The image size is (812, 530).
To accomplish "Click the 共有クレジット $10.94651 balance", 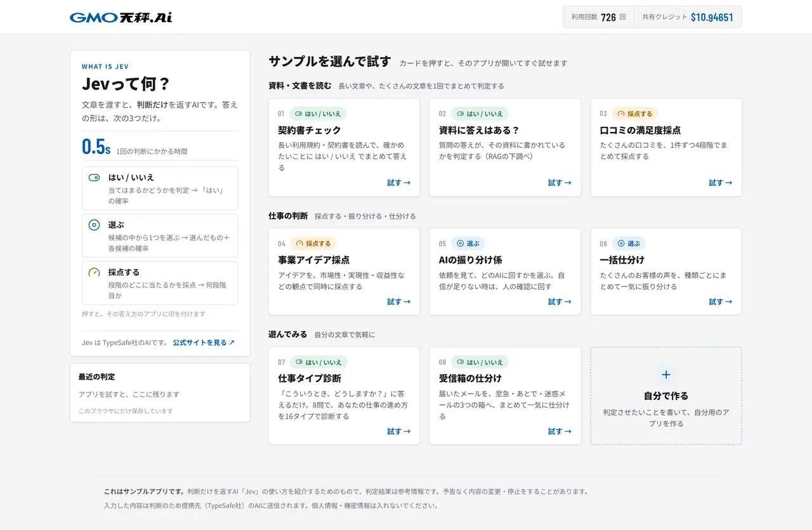I will [x=688, y=17].
